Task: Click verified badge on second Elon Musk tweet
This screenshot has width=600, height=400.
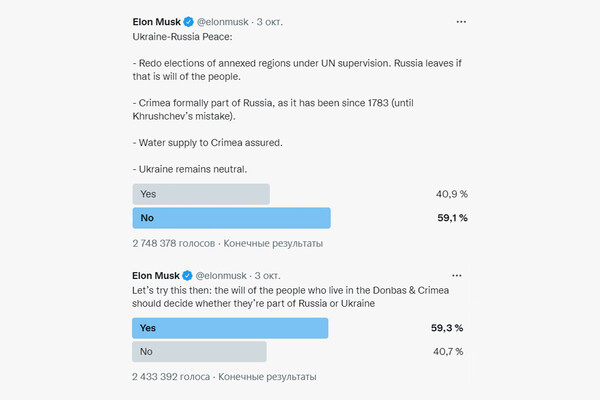Action: pos(187,276)
